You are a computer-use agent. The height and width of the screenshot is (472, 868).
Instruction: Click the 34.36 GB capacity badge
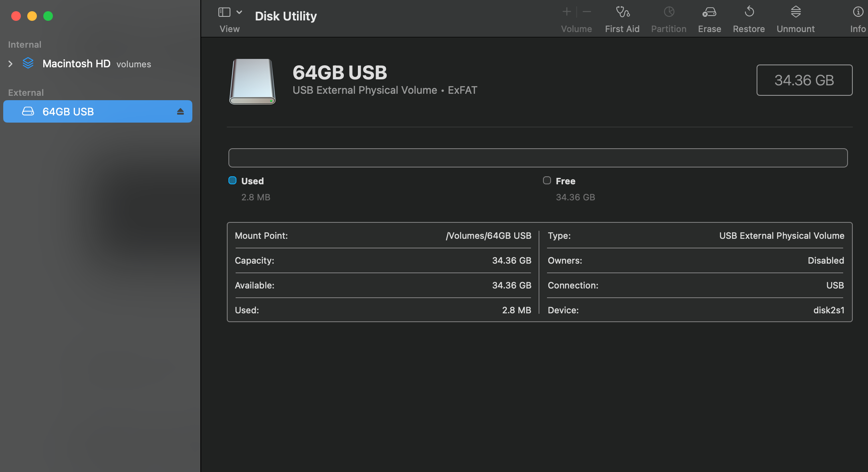804,80
